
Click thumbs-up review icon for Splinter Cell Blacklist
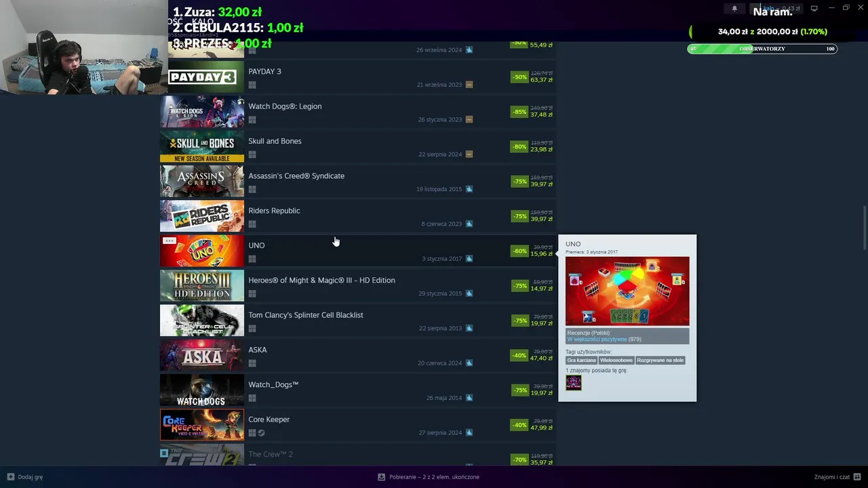469,328
